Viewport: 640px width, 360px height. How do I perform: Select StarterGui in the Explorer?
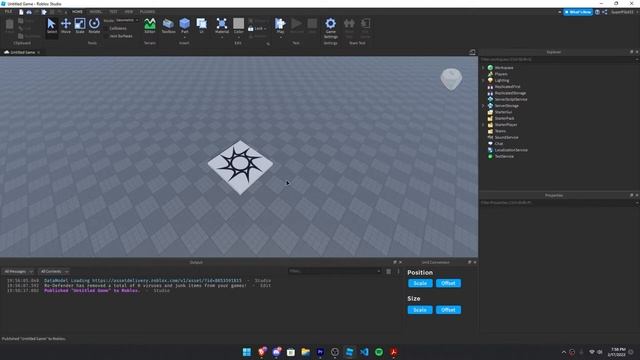(503, 112)
